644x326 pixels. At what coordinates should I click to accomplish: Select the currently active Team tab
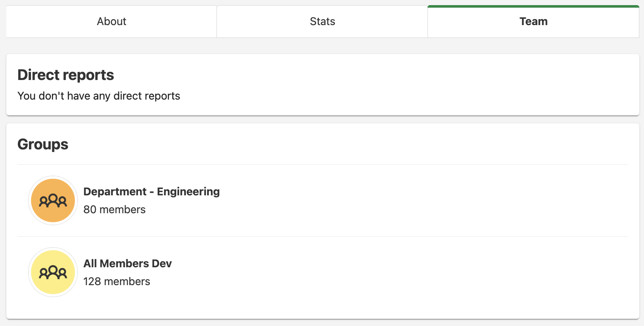click(533, 21)
